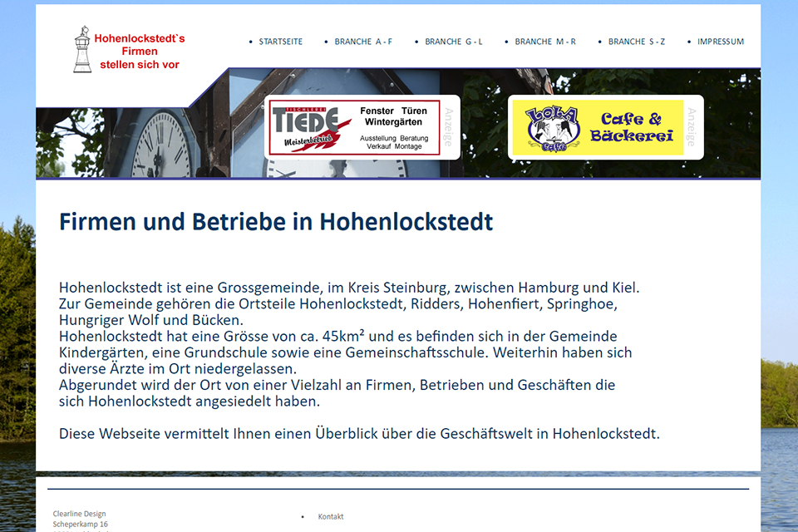Click the 'Firmen und Betriebe in Hohenlockstedt' heading

click(x=276, y=222)
